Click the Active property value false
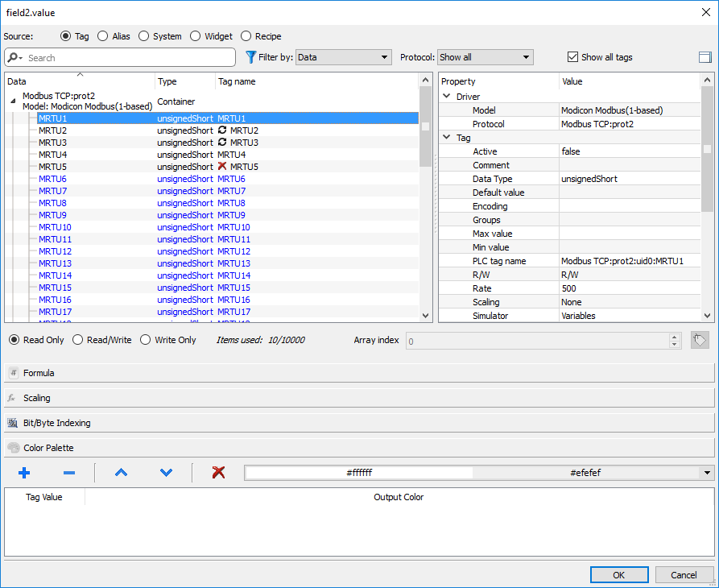The image size is (719, 588). [x=570, y=151]
